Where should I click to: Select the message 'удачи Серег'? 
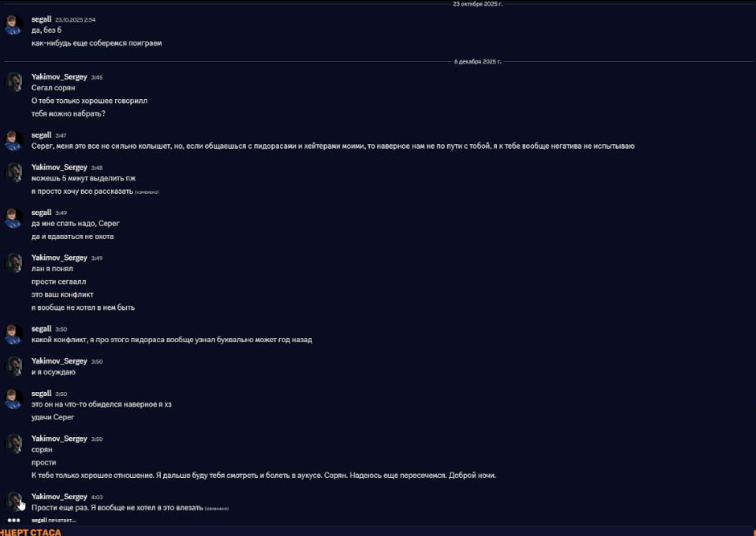52,417
